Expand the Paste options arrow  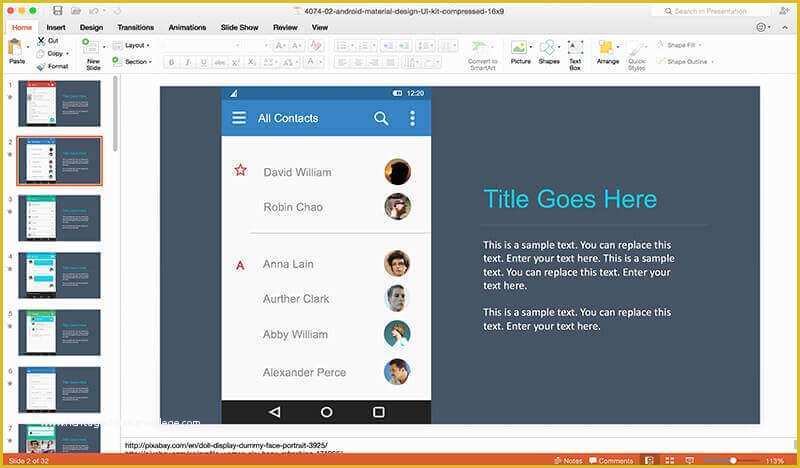click(x=28, y=46)
